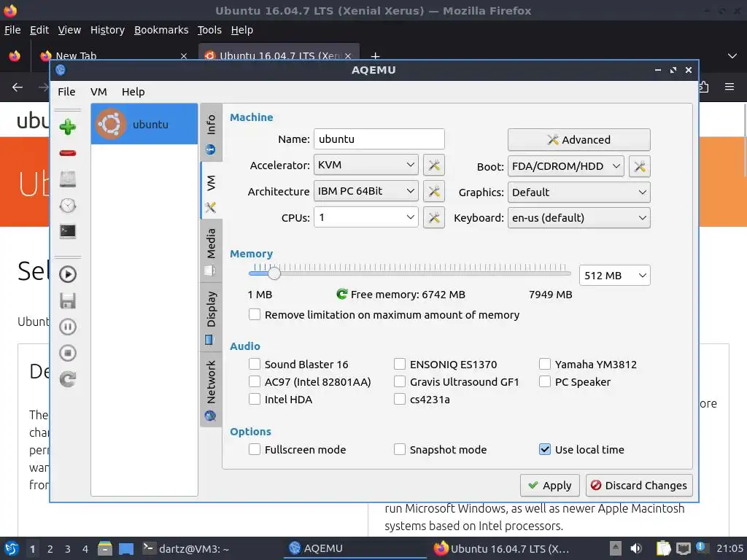Open Firefox hamburger menu icon
747x560 pixels.
[x=729, y=87]
